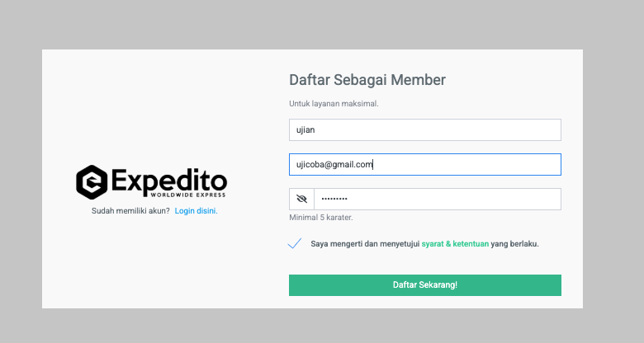Open the "Login disini." link

pos(196,211)
